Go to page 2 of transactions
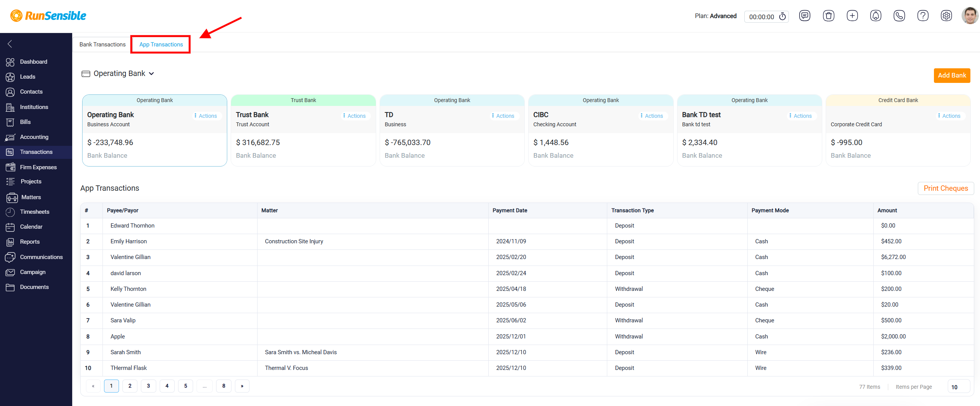The height and width of the screenshot is (406, 980). (130, 386)
